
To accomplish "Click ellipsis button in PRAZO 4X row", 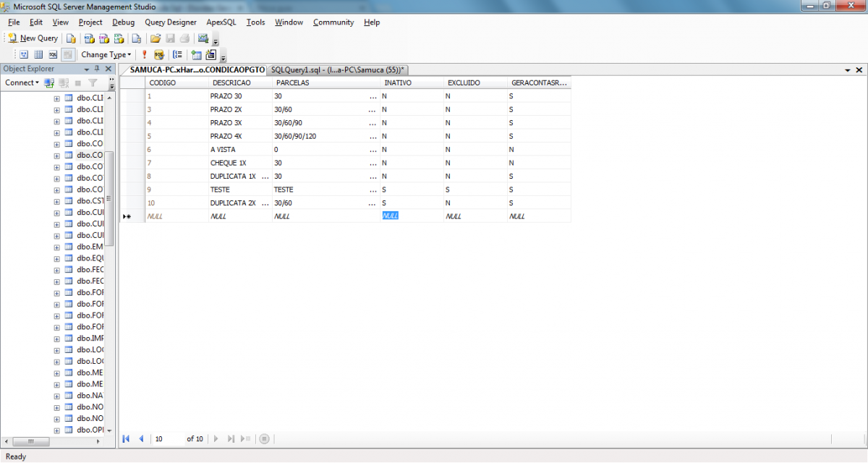I will click(x=373, y=136).
